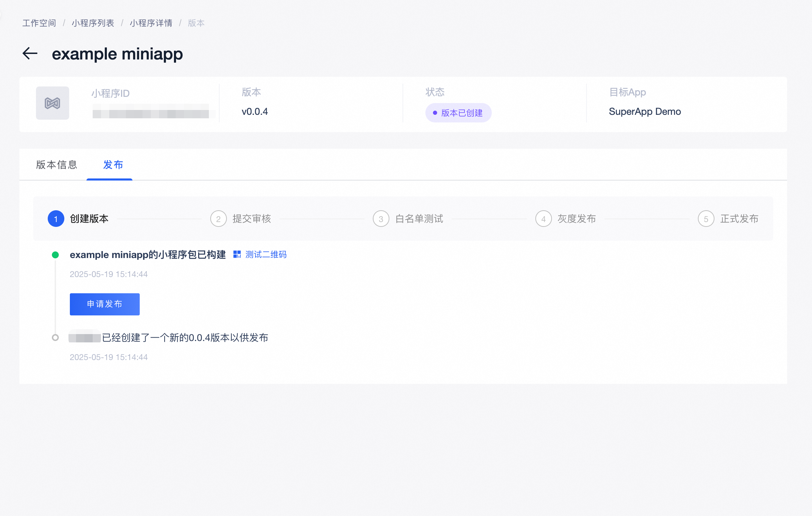Click step 2 circle 提交审核
The image size is (812, 516).
tap(219, 219)
